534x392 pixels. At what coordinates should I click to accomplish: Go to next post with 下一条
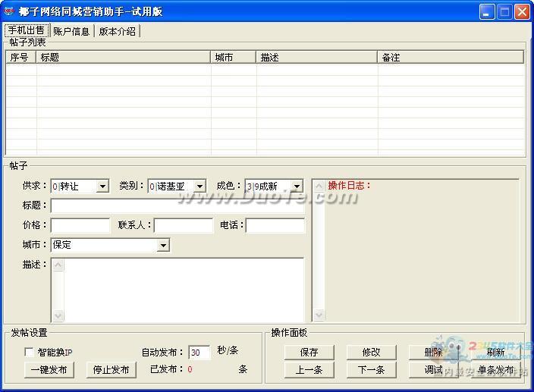[371, 370]
